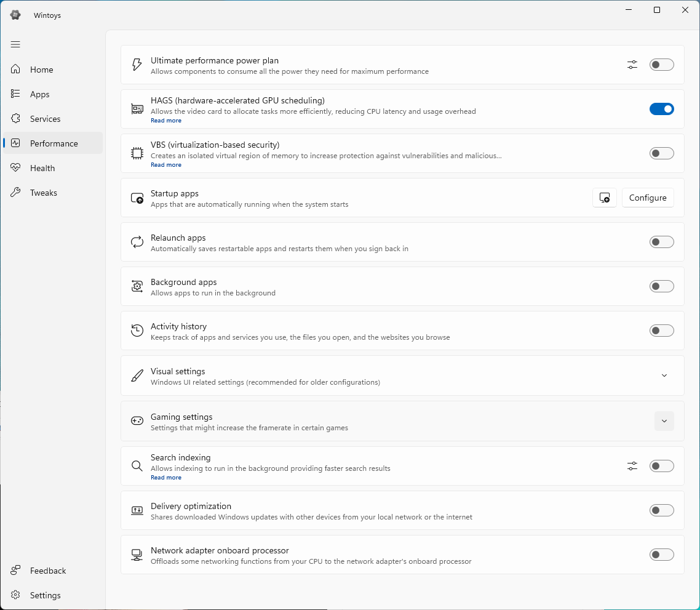Maximize the Wintoys window
The image size is (700, 610).
pos(657,10)
